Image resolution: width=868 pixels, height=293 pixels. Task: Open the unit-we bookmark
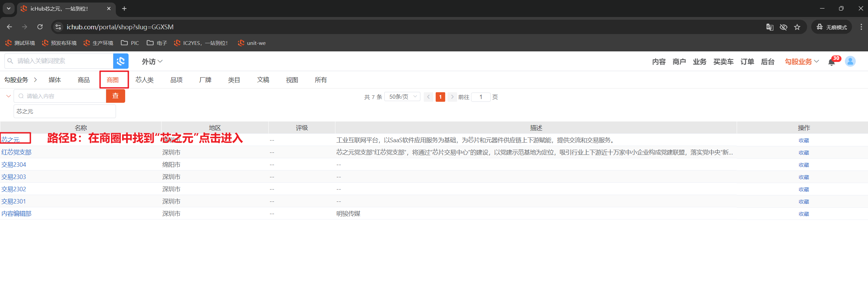(x=252, y=43)
